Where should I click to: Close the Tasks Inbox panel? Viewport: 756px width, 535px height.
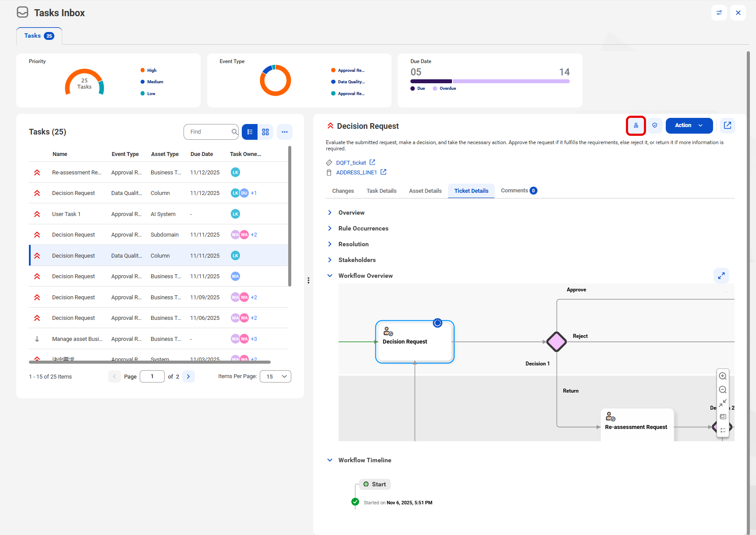[x=738, y=13]
